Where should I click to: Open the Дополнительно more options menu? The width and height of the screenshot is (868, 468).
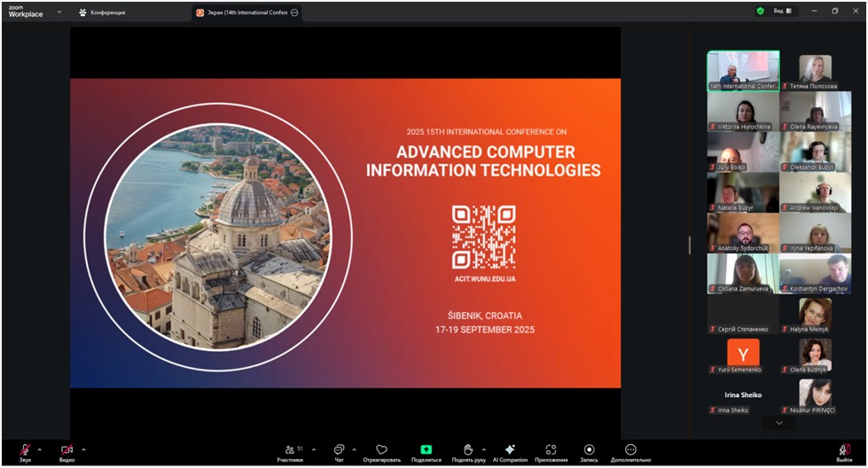point(630,450)
